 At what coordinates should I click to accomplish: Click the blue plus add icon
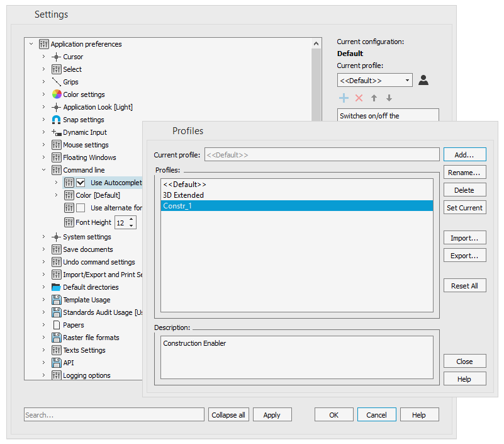(x=344, y=98)
